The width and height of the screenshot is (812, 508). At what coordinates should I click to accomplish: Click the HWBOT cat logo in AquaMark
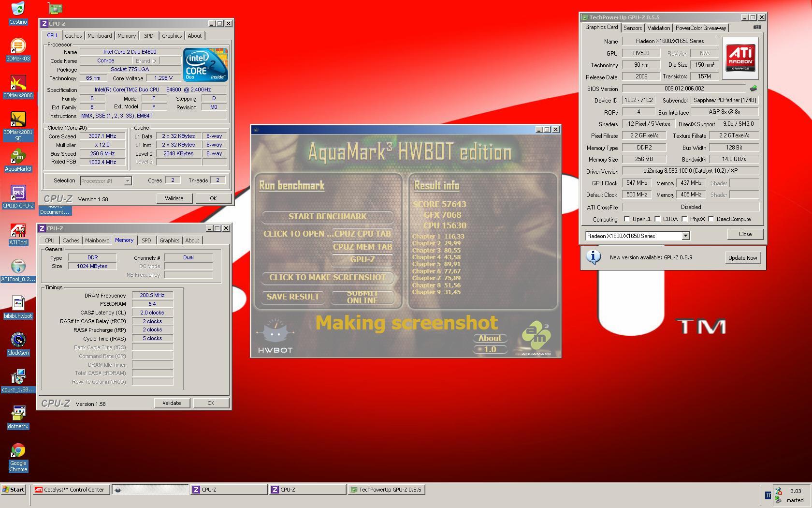275,336
